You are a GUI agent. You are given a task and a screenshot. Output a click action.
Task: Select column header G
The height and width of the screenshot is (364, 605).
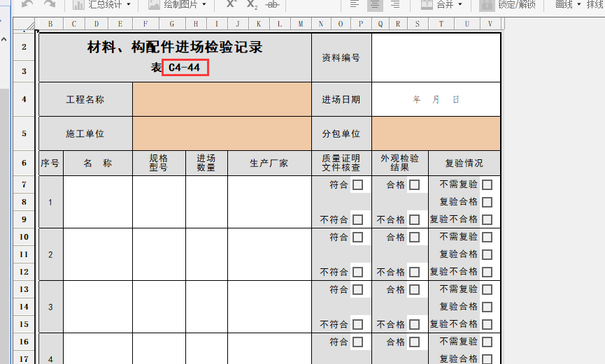172,24
